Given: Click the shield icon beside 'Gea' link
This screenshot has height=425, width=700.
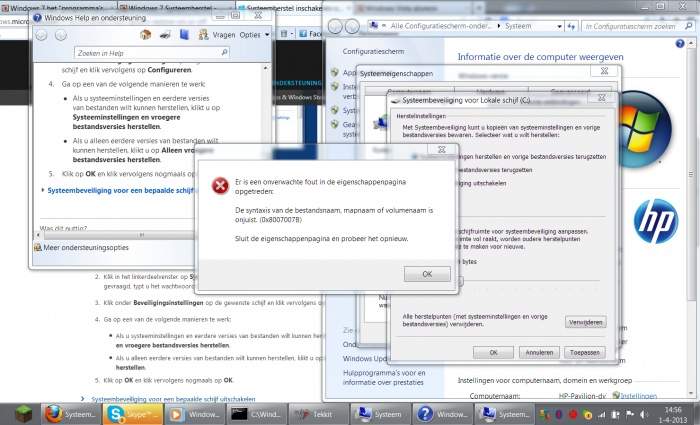Looking at the screenshot, I should click(335, 125).
